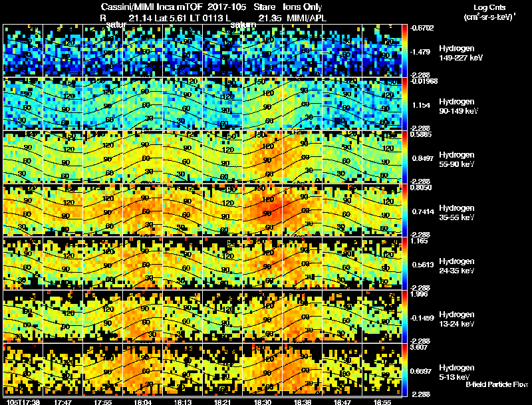Click the Cassini/MIMI Inca mTOF title text
Viewport: 532px width, 405px height.
pyautogui.click(x=152, y=7)
